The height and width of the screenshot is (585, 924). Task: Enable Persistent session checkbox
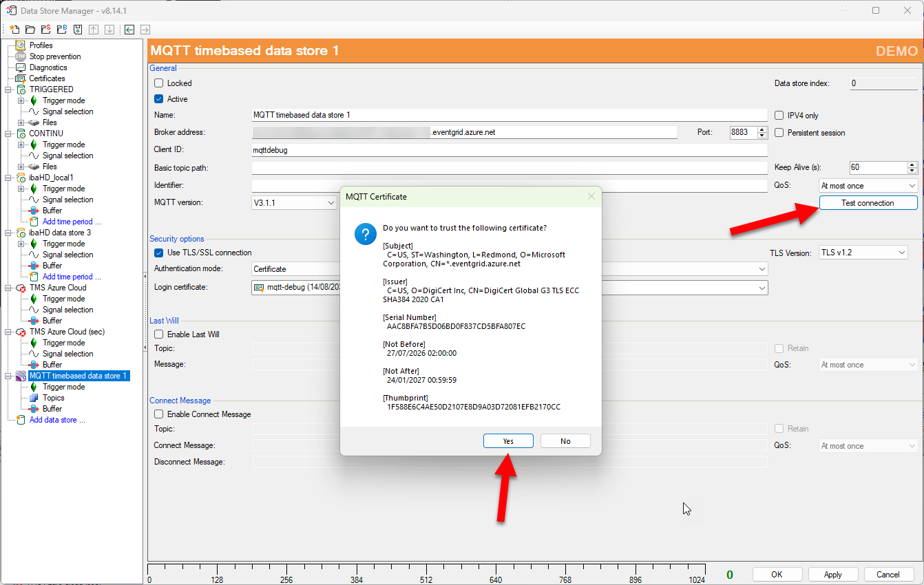[x=779, y=133]
